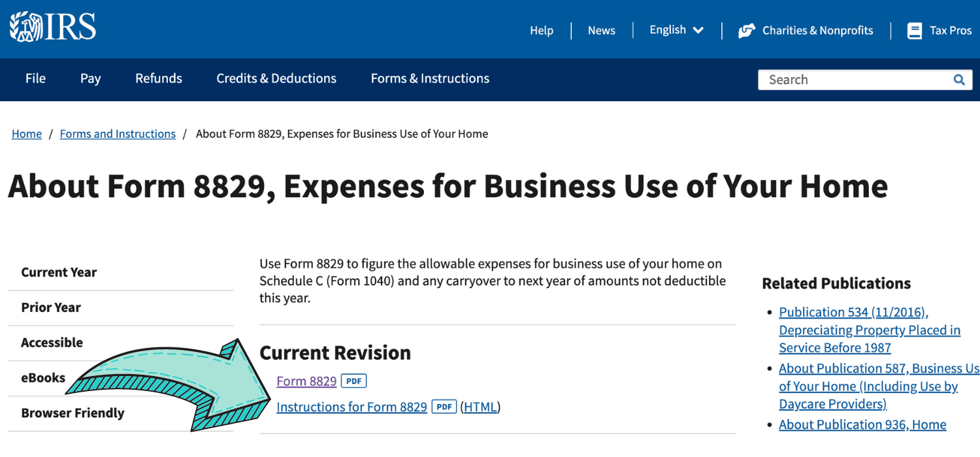The width and height of the screenshot is (980, 457).
Task: Open the PDF of Instructions for Form 8829
Action: [x=444, y=406]
